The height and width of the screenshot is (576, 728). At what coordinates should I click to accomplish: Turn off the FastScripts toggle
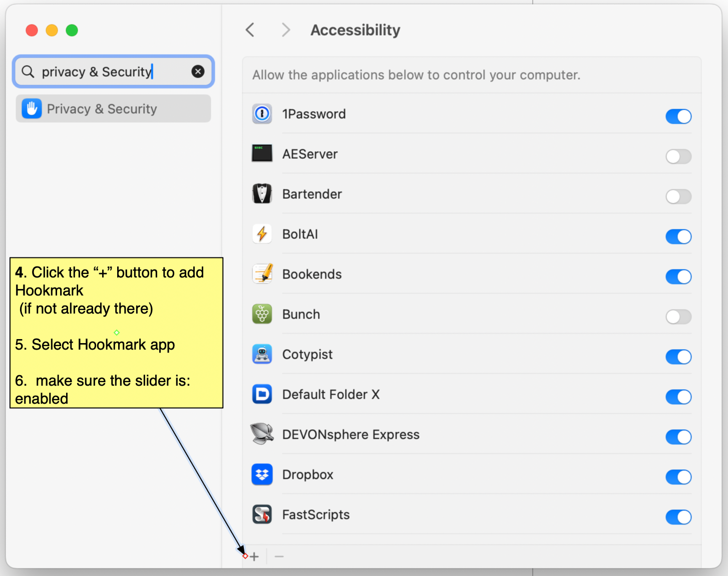tap(678, 517)
